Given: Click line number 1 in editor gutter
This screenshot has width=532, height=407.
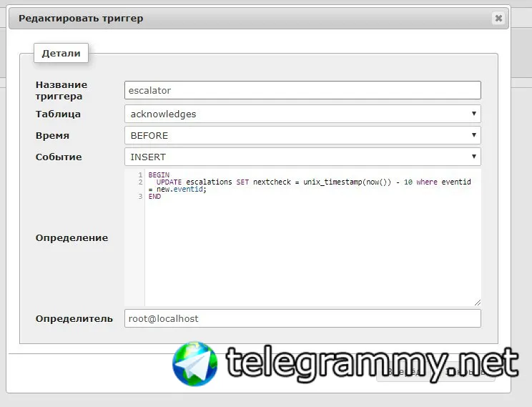Looking at the screenshot, I should click(x=140, y=175).
